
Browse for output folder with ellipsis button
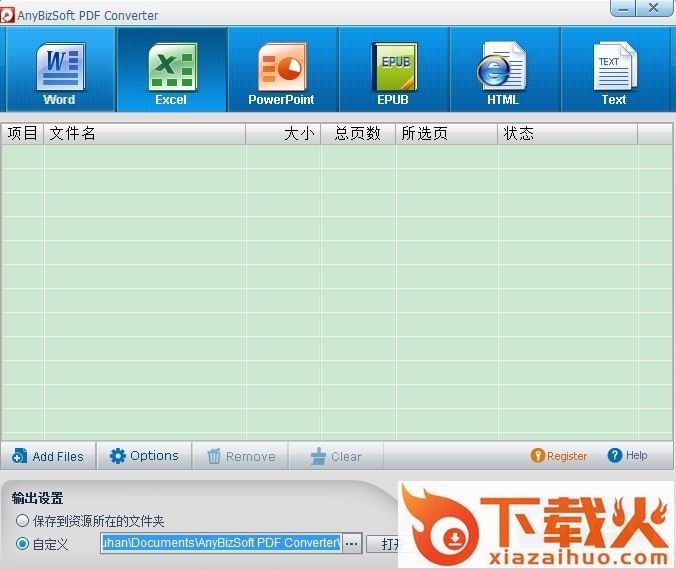coord(352,544)
